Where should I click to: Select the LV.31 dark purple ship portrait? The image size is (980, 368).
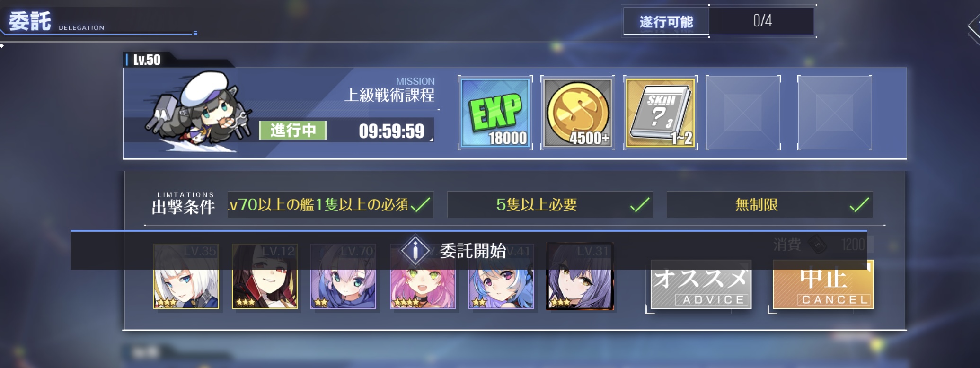click(x=580, y=276)
